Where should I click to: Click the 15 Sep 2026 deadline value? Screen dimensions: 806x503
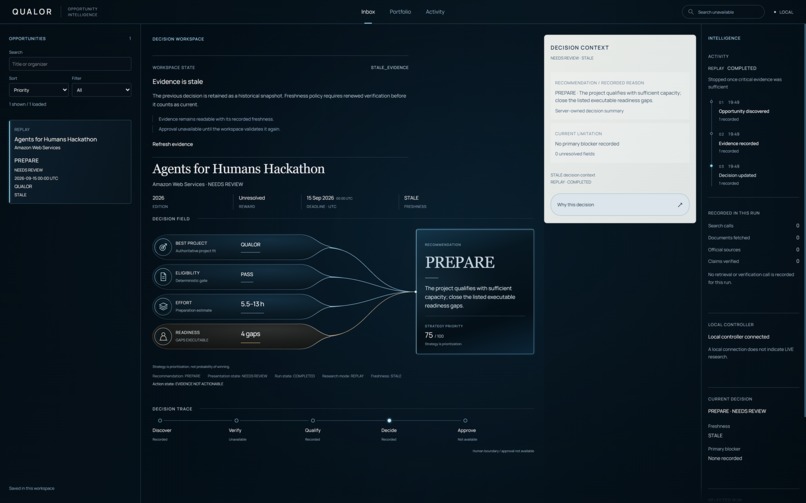320,198
